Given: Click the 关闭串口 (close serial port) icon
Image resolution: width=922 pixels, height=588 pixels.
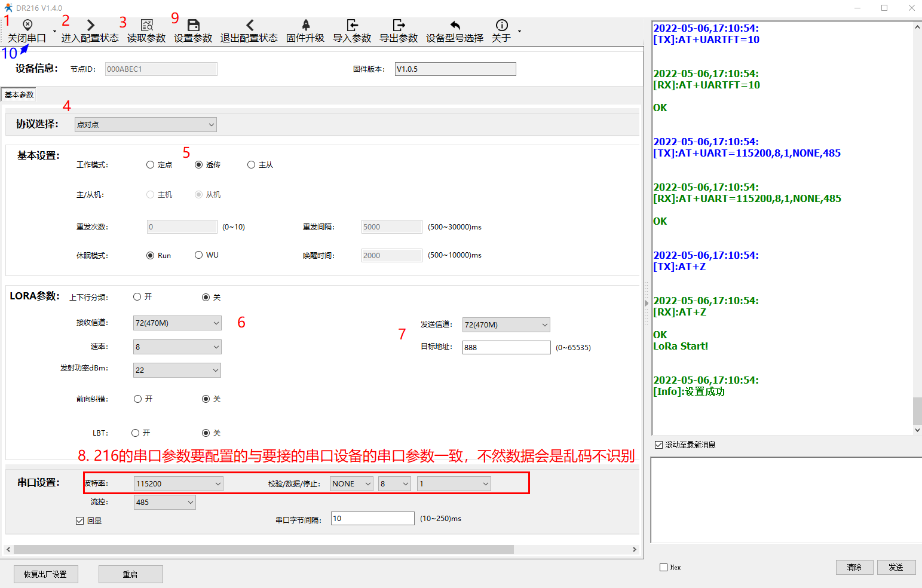Looking at the screenshot, I should click(x=27, y=25).
